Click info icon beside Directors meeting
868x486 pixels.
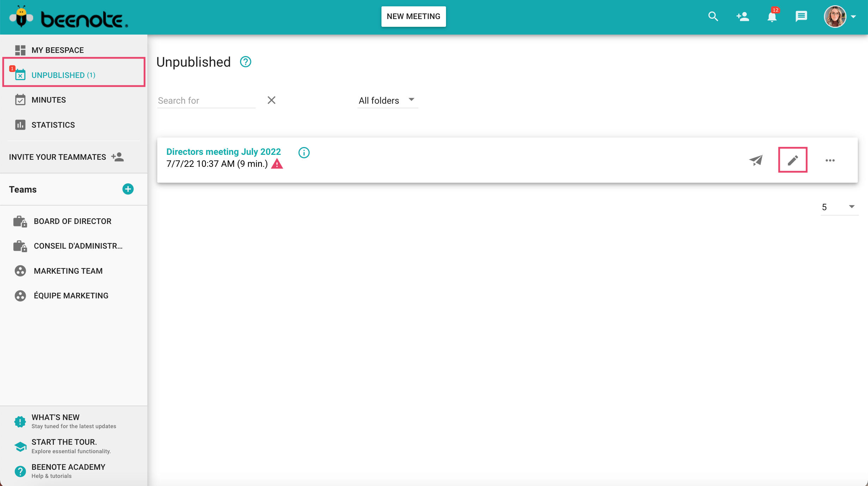pos(304,152)
